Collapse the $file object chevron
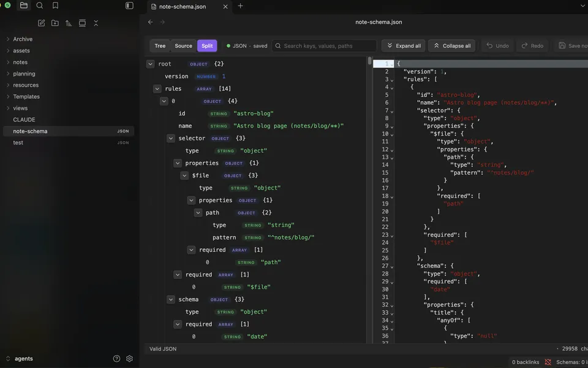588x368 pixels. point(184,175)
